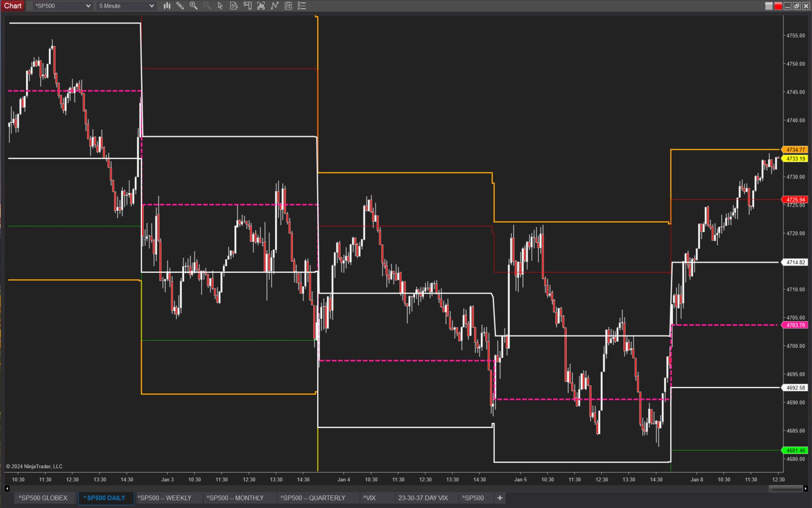Click the white 4692.58 price marker
Image resolution: width=812 pixels, height=508 pixels.
(795, 388)
